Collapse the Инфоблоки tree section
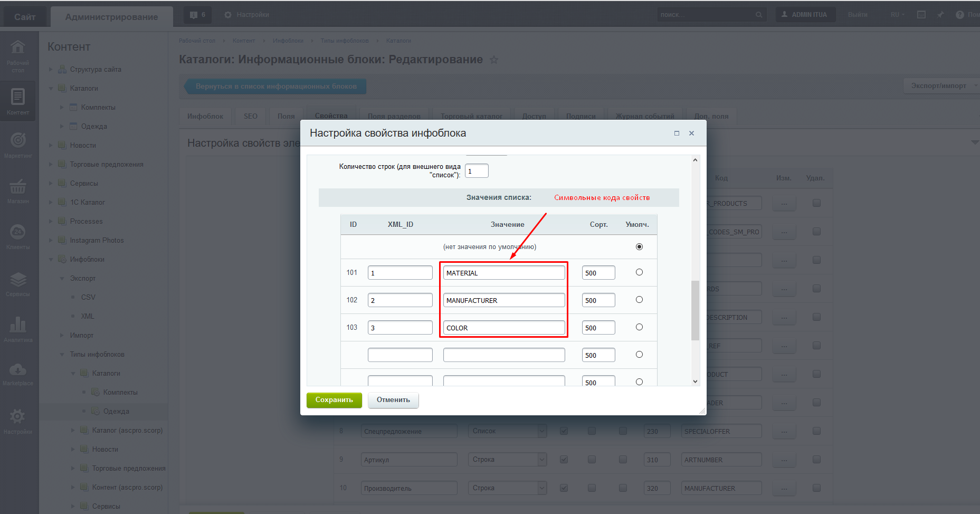The image size is (980, 514). point(51,260)
